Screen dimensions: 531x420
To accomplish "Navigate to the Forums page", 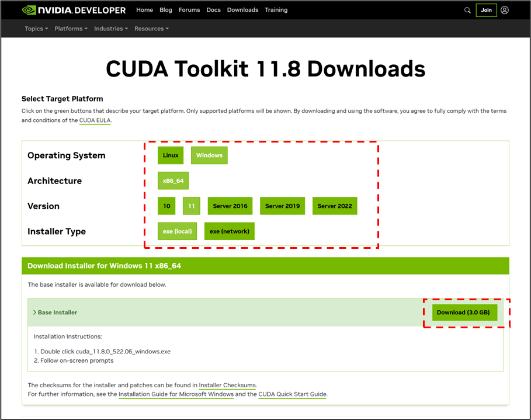I will (x=189, y=10).
